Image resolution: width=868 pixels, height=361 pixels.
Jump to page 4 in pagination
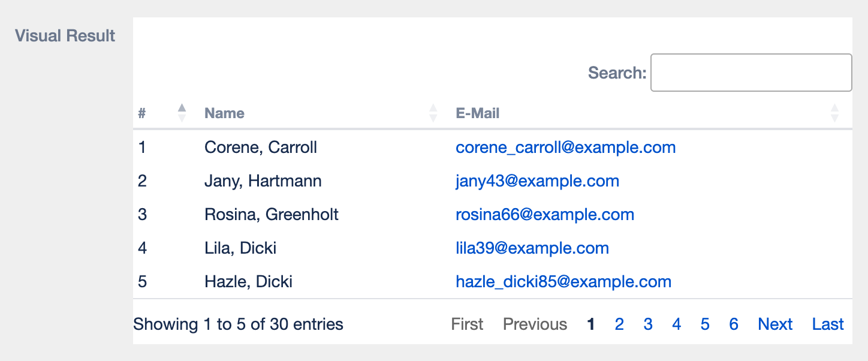pyautogui.click(x=677, y=324)
